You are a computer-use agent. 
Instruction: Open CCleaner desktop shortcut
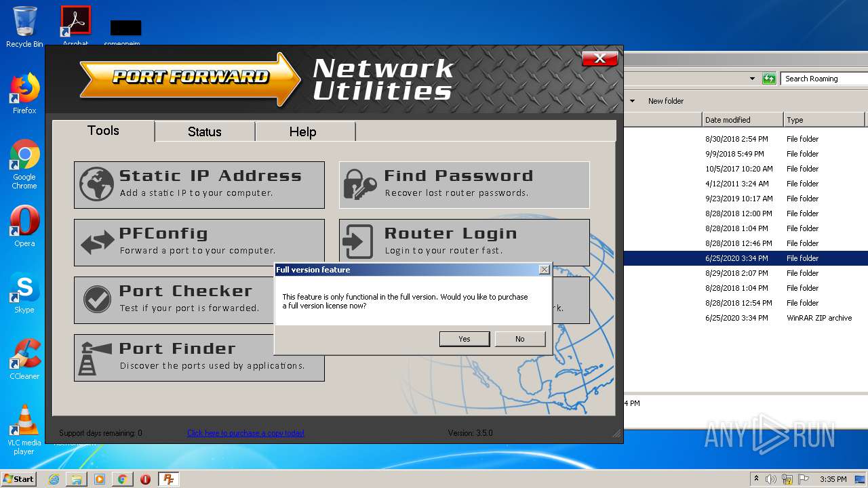pos(24,359)
